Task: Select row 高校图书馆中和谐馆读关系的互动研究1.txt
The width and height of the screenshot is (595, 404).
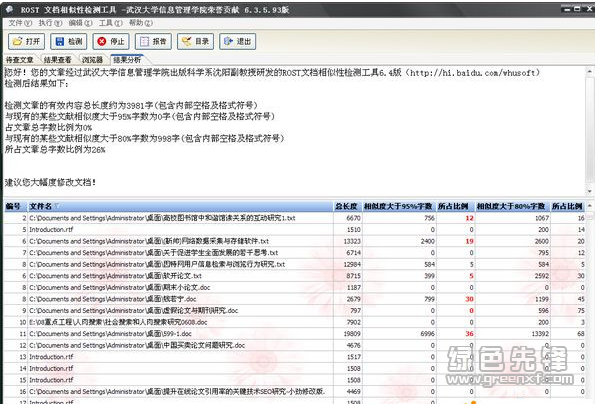Action: 294,218
